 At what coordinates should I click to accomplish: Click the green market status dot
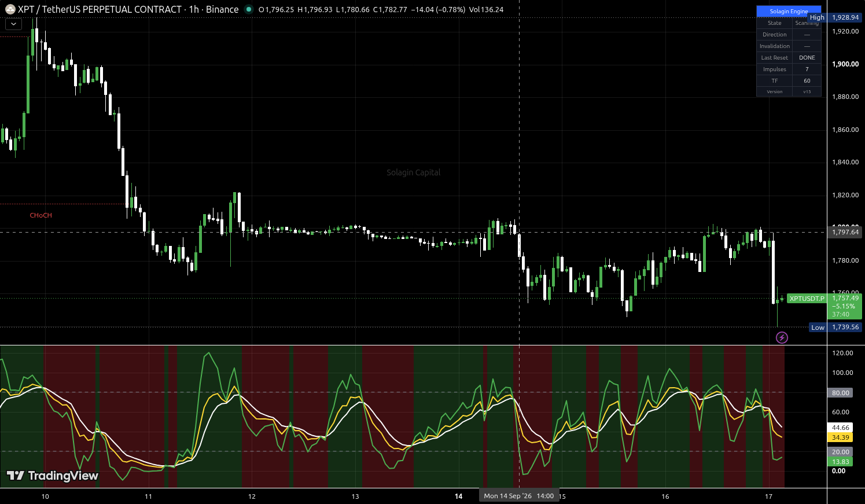[x=249, y=9]
